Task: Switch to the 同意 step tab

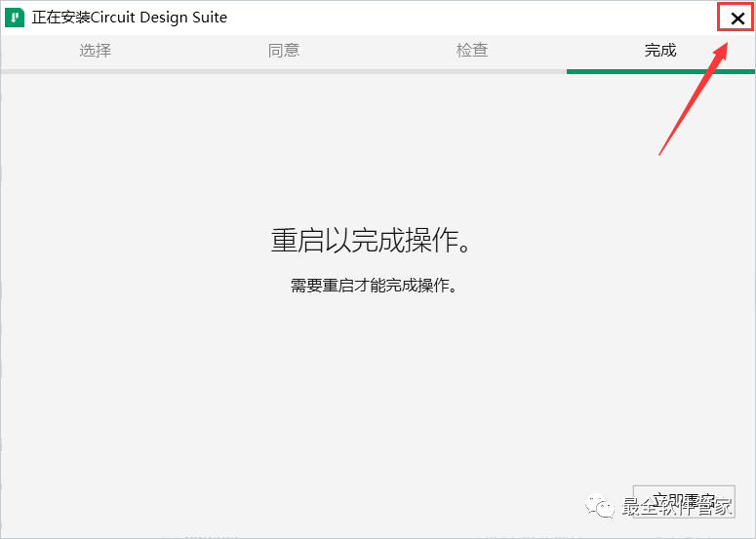Action: pyautogui.click(x=284, y=50)
